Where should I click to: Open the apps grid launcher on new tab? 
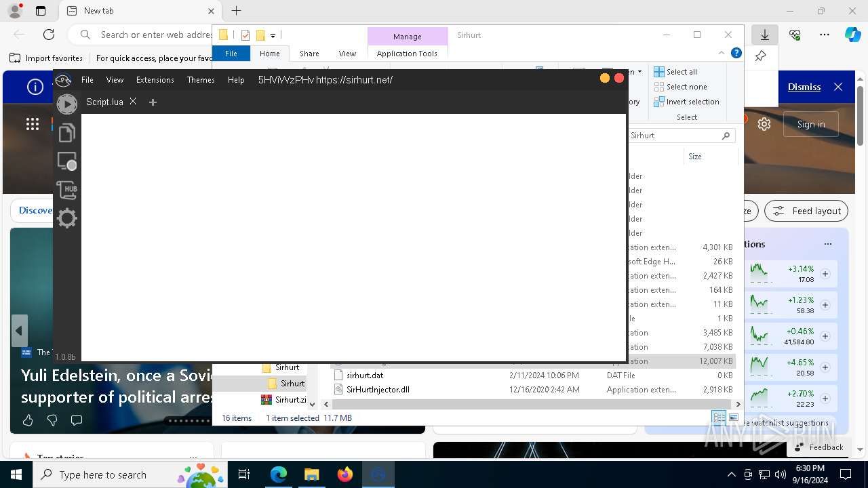(x=33, y=123)
